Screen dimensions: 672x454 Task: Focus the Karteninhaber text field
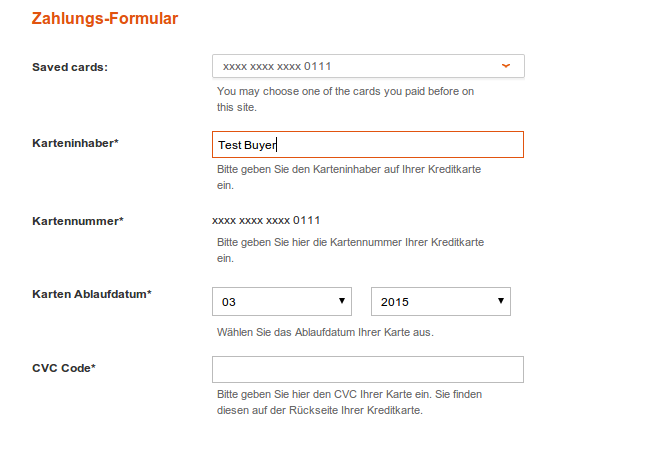point(367,145)
